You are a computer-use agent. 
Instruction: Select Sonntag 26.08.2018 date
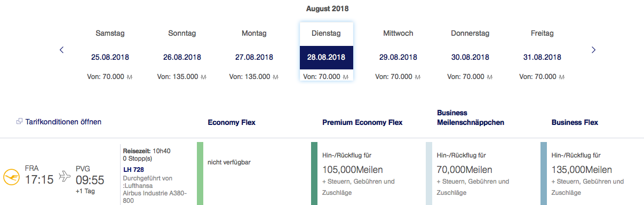(182, 53)
